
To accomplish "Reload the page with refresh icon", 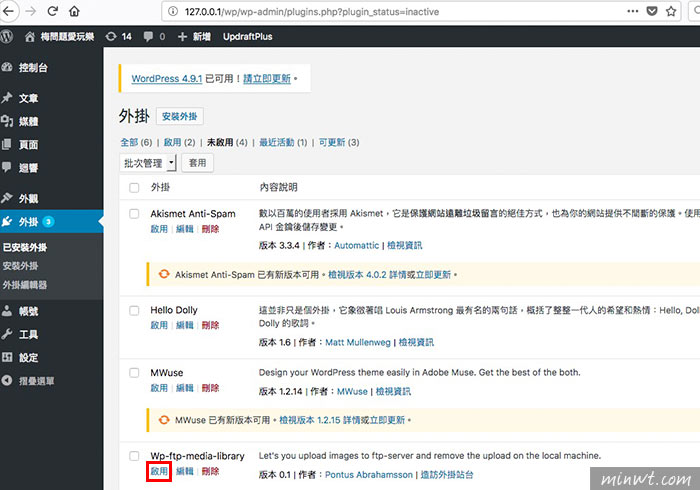I will 53,11.
